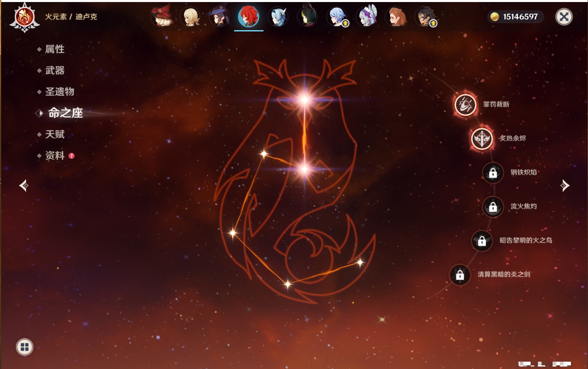
Task: Open the 天赋 talents page
Action: (x=55, y=134)
